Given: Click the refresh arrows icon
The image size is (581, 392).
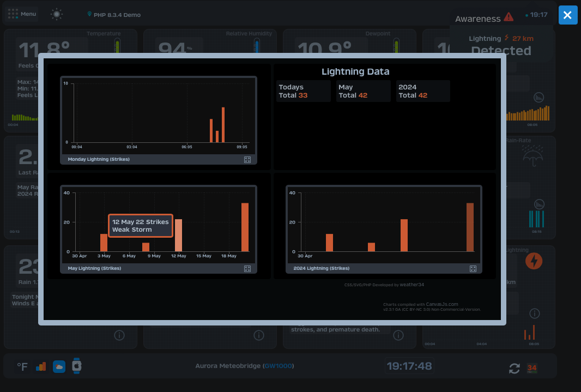Looking at the screenshot, I should [515, 369].
